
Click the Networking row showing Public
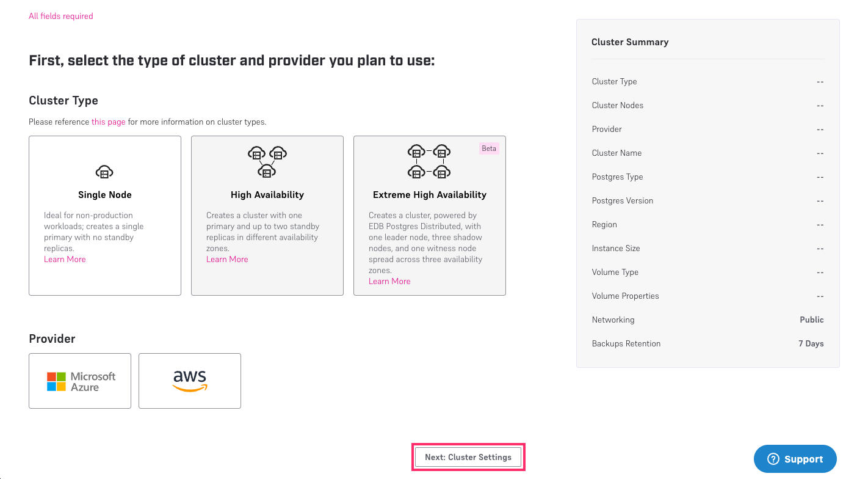[x=707, y=320]
